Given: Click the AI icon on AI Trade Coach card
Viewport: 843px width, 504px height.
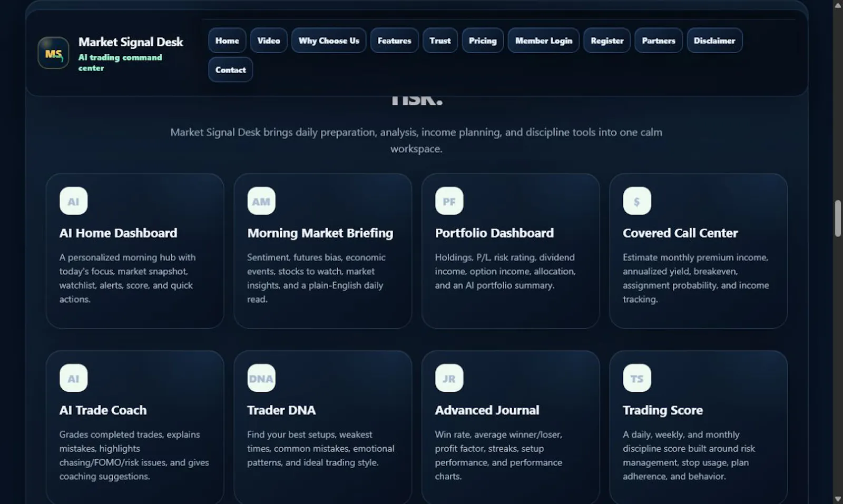Looking at the screenshot, I should [74, 378].
